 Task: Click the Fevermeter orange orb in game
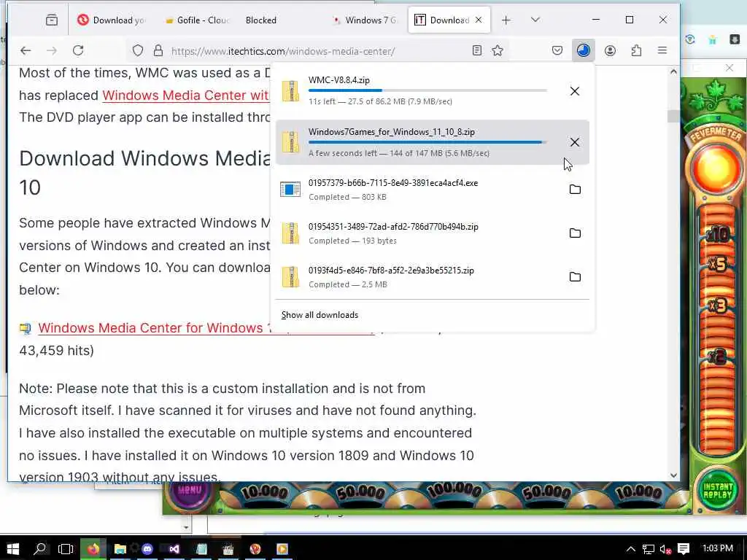pos(716,169)
